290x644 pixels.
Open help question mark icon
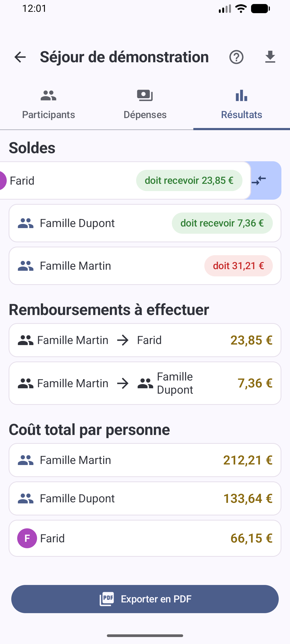(x=236, y=57)
